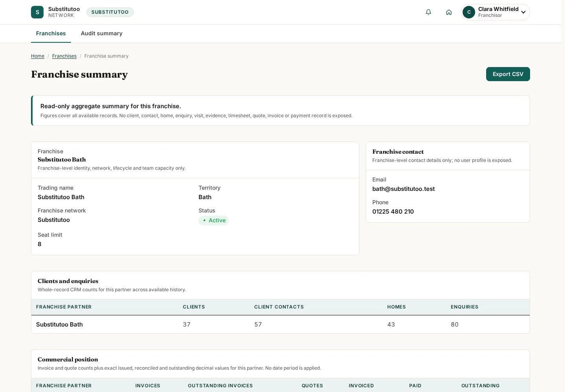This screenshot has width=565, height=392.
Task: Click the home icon in header
Action: (449, 12)
